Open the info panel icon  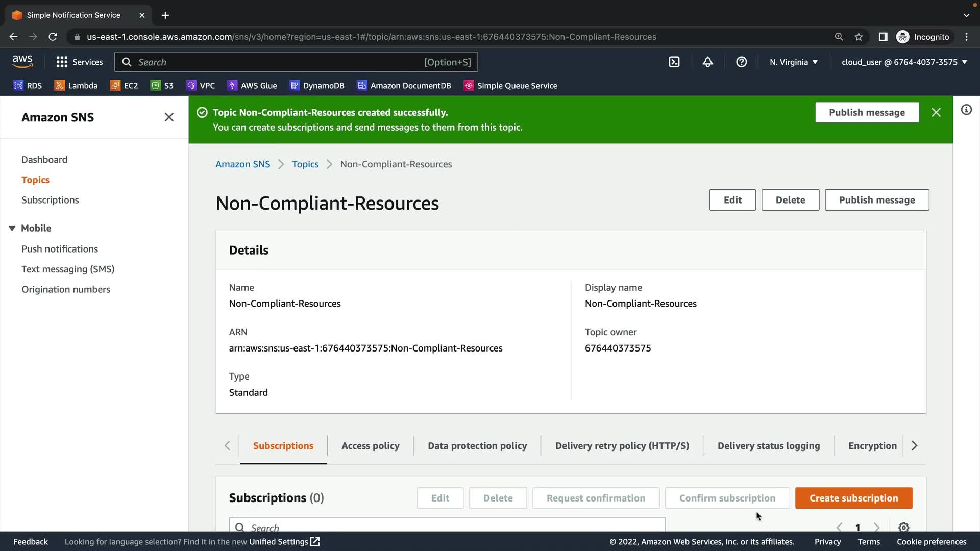(x=966, y=110)
